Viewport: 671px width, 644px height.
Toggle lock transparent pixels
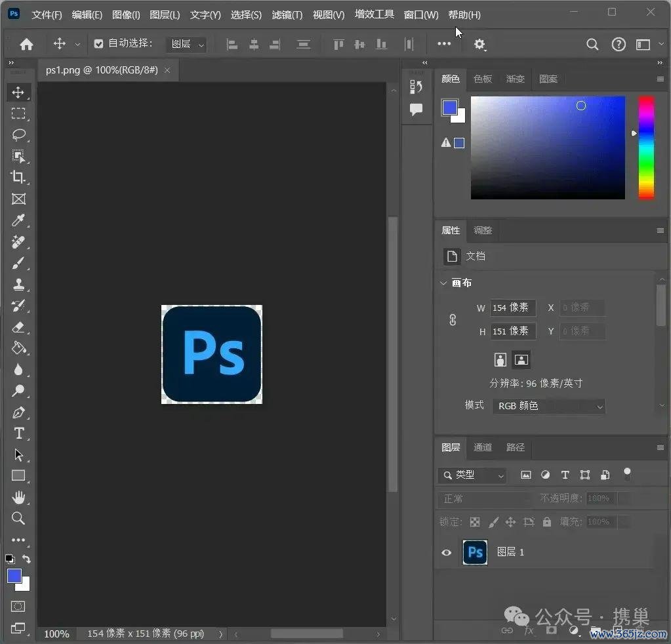click(475, 522)
